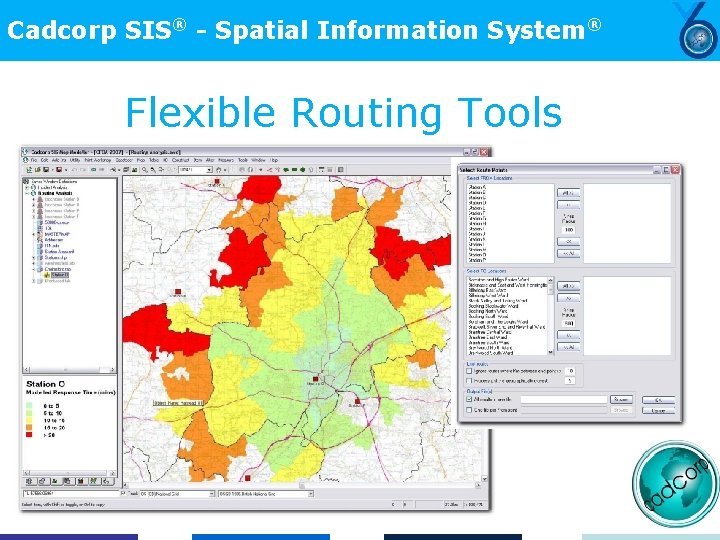
Task: Click the pale green 0 to 5 legend swatch
Action: click(x=29, y=405)
